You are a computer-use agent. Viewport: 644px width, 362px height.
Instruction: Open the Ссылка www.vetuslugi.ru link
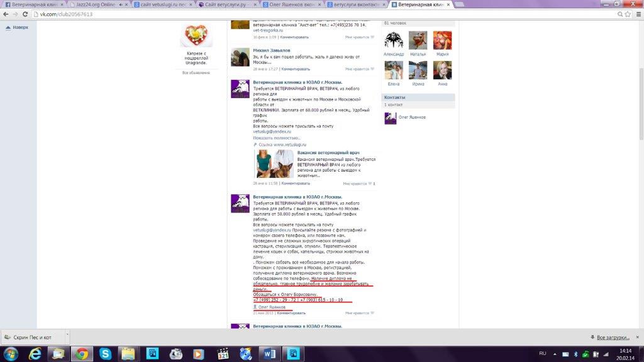pos(282,145)
